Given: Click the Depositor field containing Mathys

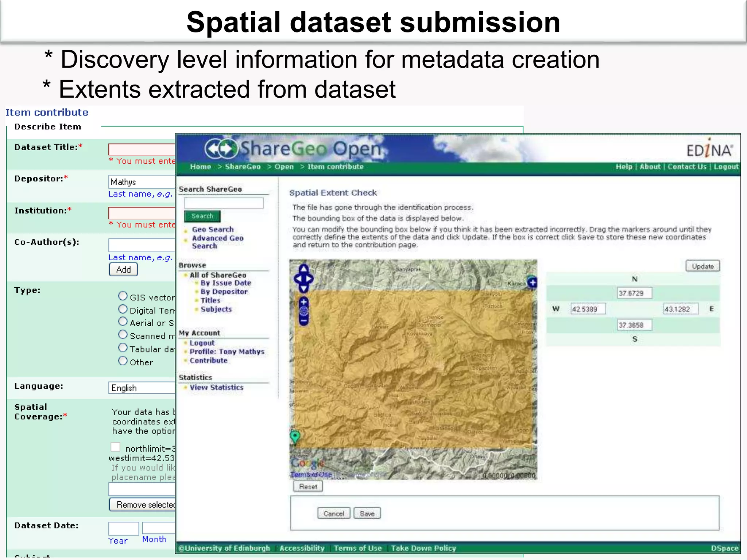Looking at the screenshot, I should pos(142,182).
